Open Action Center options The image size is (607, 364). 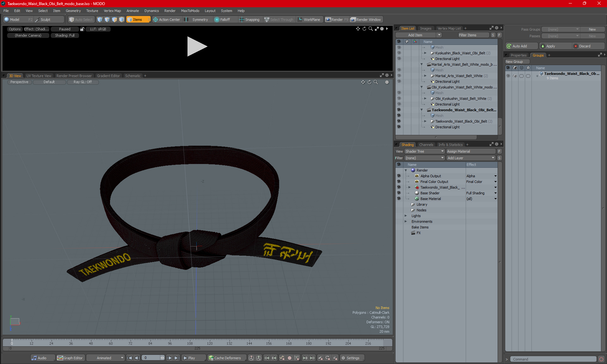(x=167, y=20)
